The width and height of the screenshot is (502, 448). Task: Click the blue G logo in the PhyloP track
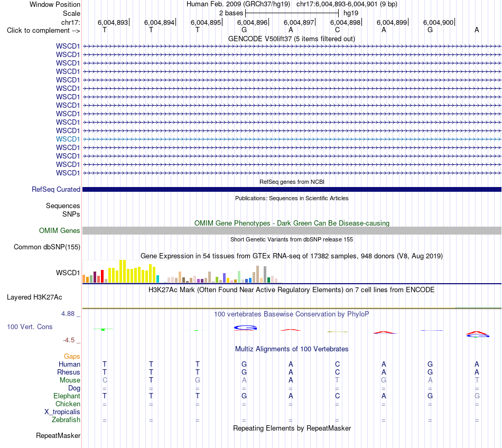(245, 328)
